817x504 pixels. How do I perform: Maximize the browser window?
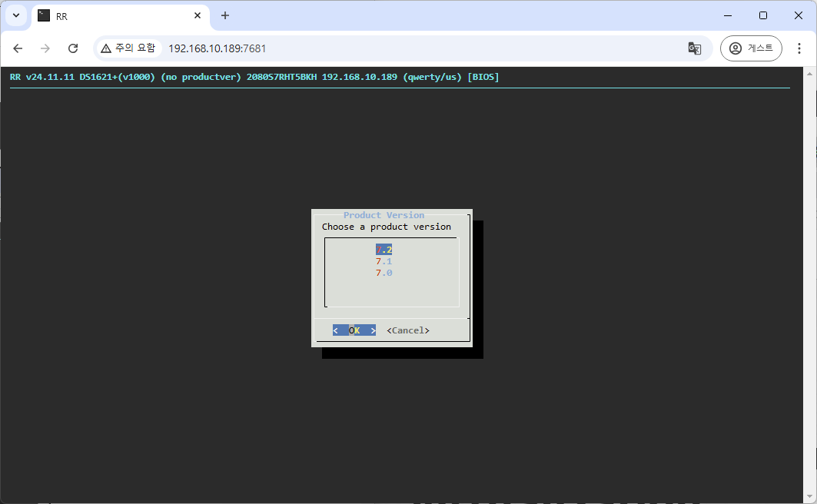tap(762, 15)
